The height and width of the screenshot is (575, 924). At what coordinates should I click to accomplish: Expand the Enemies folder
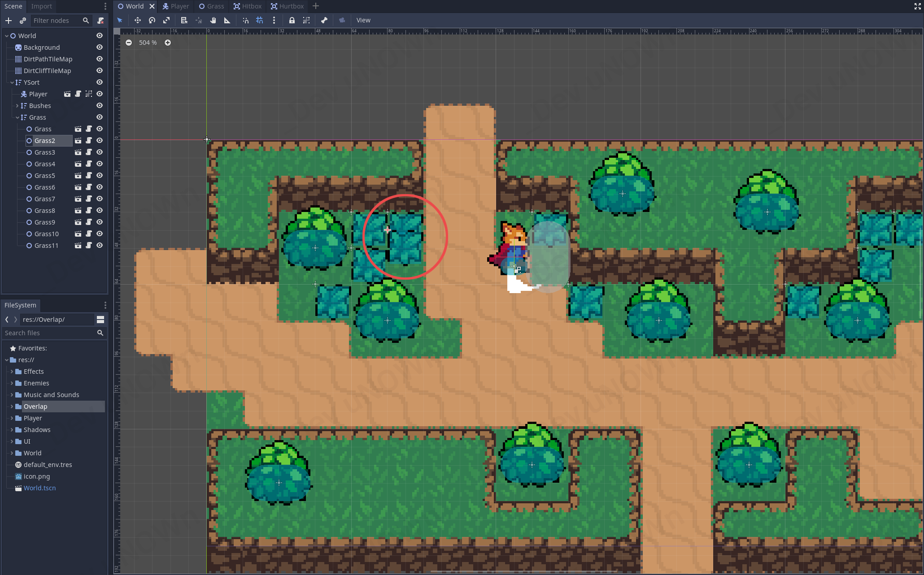[x=12, y=383]
